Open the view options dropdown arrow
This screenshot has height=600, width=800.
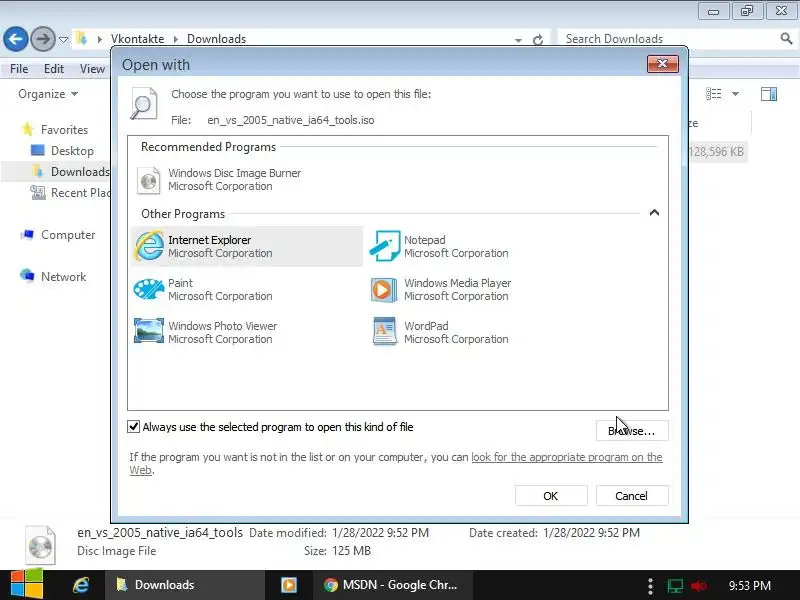coord(735,94)
